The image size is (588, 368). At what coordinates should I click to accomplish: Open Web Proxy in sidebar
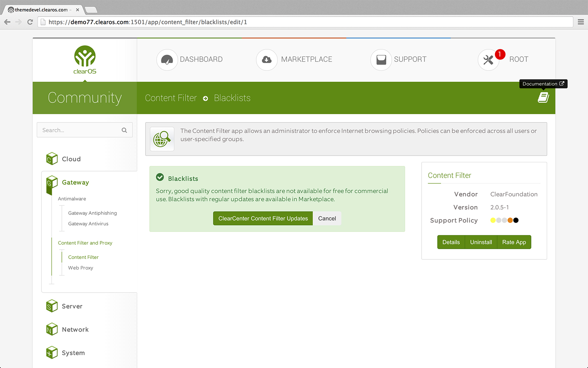[x=80, y=268]
